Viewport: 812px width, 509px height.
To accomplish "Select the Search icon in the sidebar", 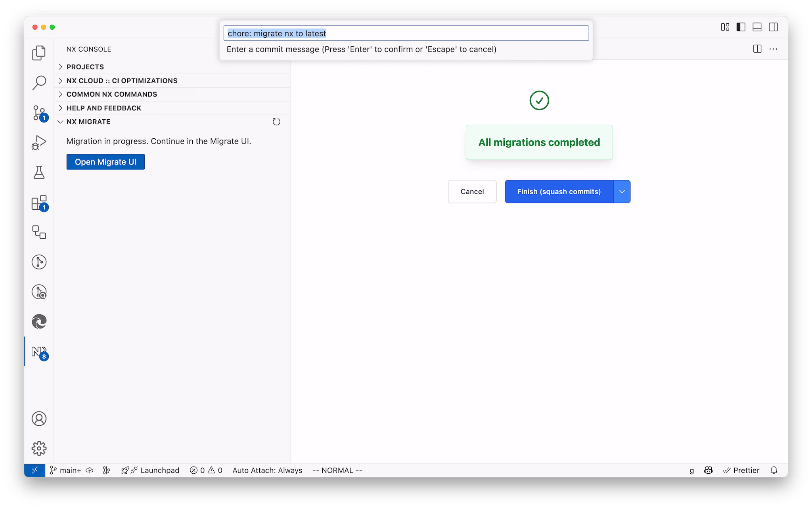I will click(38, 82).
